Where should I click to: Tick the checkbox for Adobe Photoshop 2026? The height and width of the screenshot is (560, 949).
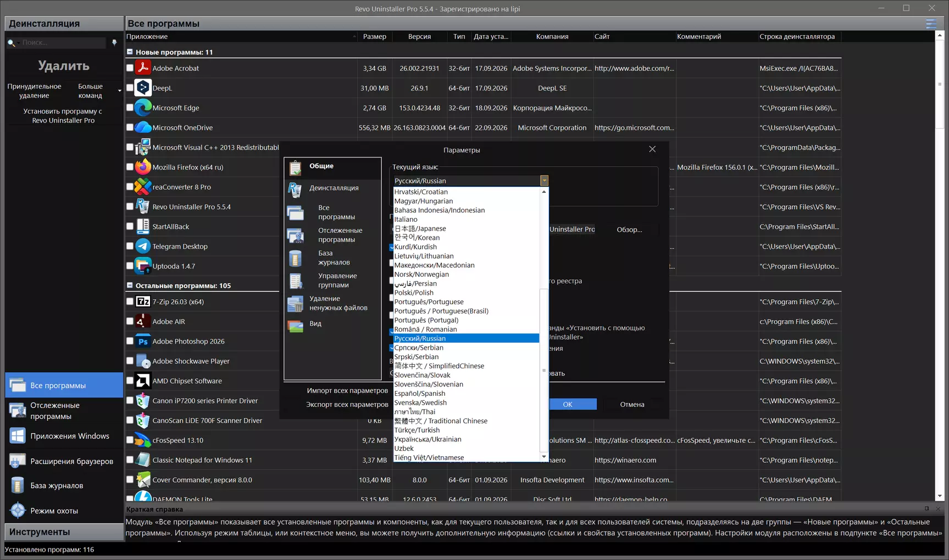pos(130,341)
